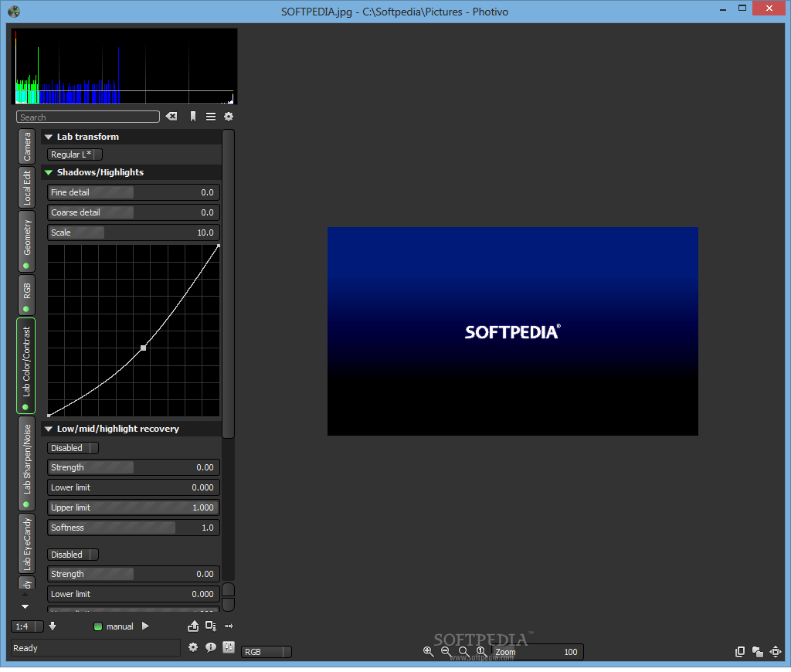Click the down arrow icon next to 1:4
This screenshot has height=672, width=791.
point(53,626)
